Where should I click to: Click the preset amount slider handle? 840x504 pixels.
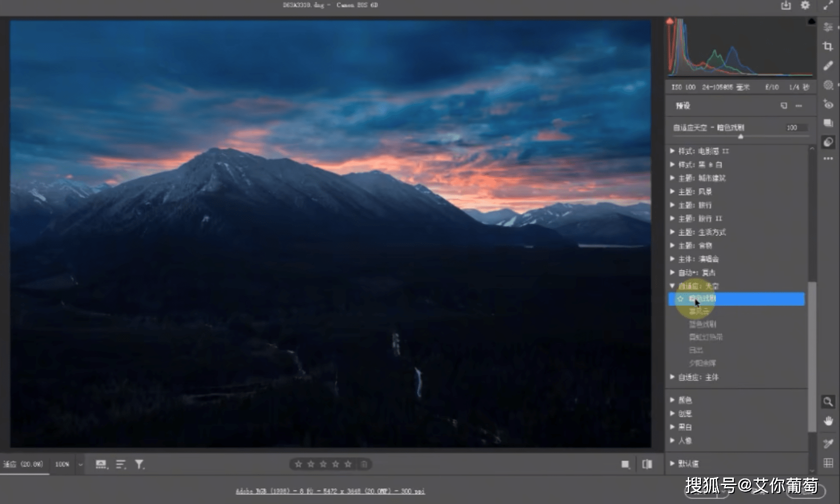pos(741,137)
